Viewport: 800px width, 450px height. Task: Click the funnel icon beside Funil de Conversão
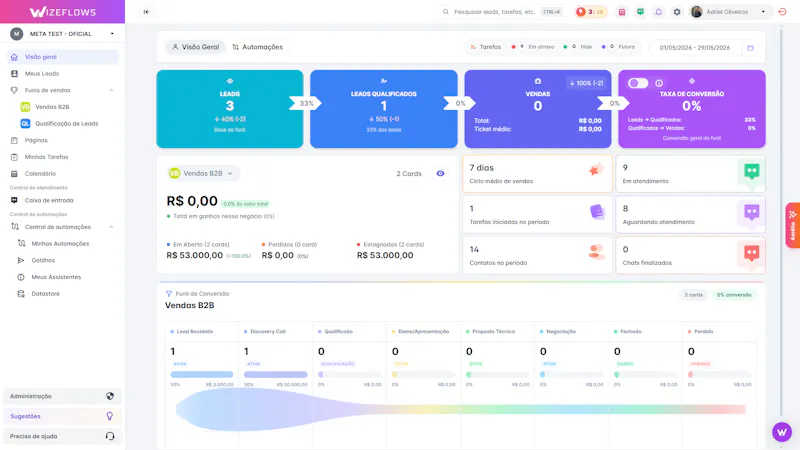pyautogui.click(x=169, y=294)
